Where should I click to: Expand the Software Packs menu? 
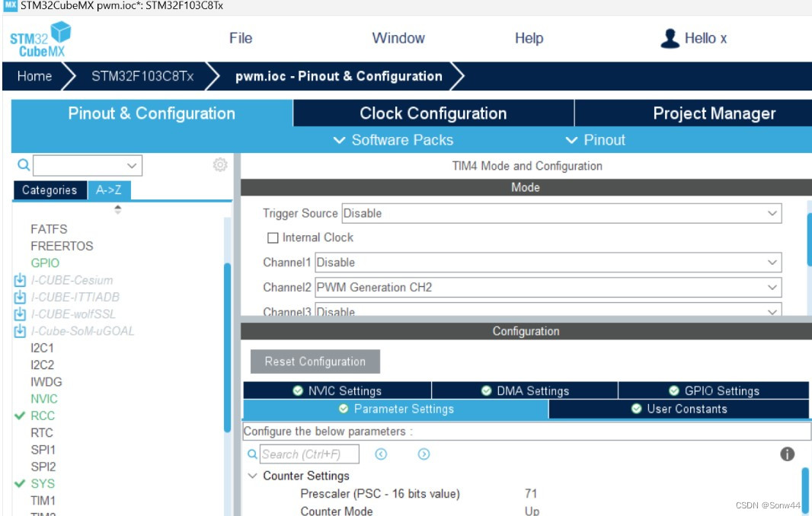coord(393,140)
